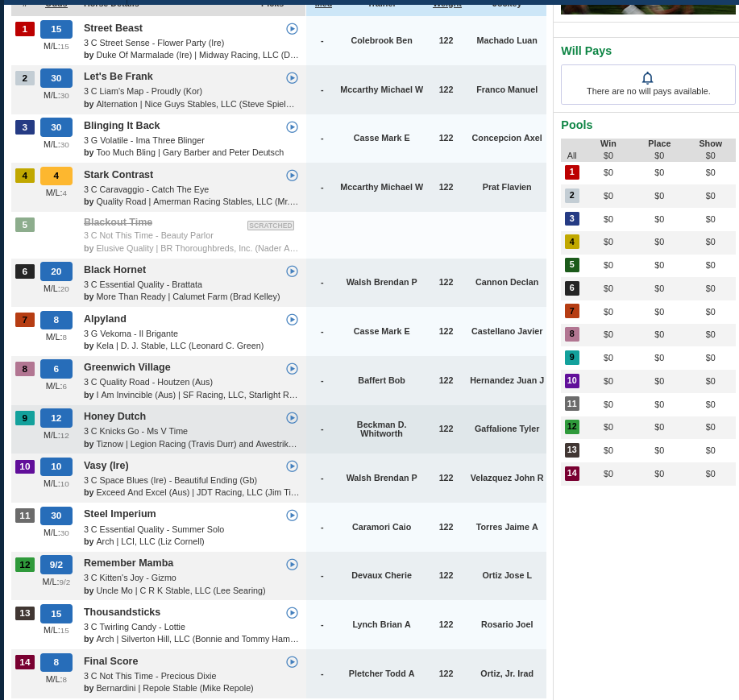Open Thousandsticks horse name link
The image size is (739, 700).
point(122,612)
